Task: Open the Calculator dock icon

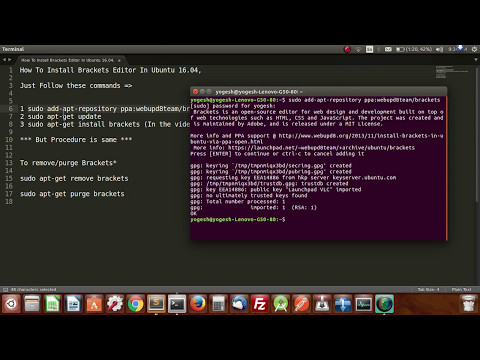Action: point(218,304)
